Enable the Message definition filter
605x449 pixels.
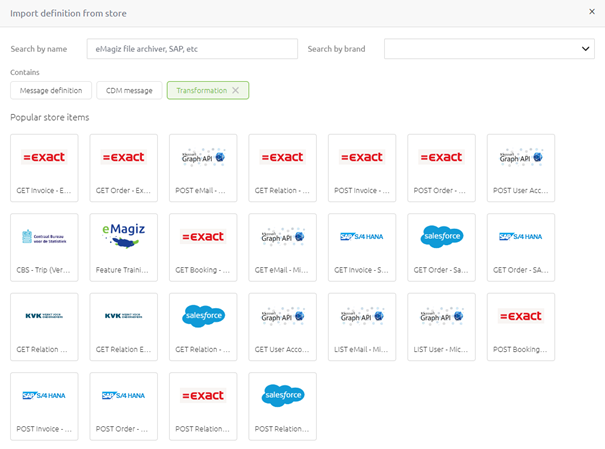[x=51, y=90]
